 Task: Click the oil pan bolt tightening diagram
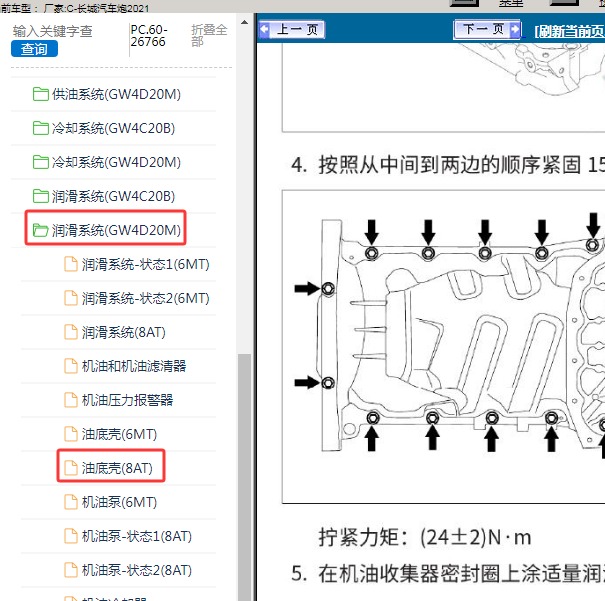coord(444,346)
